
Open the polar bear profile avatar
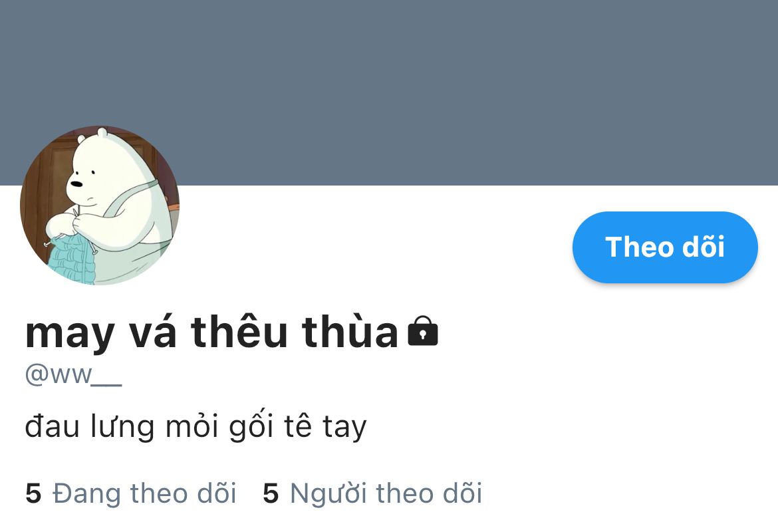tap(100, 205)
